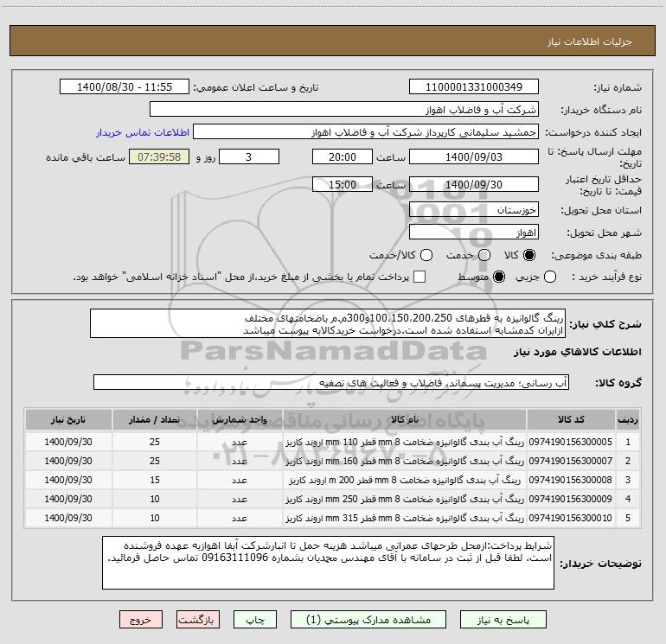The image size is (666, 644).
Task: Click the request number field 1100001331000349
Action: [x=474, y=87]
